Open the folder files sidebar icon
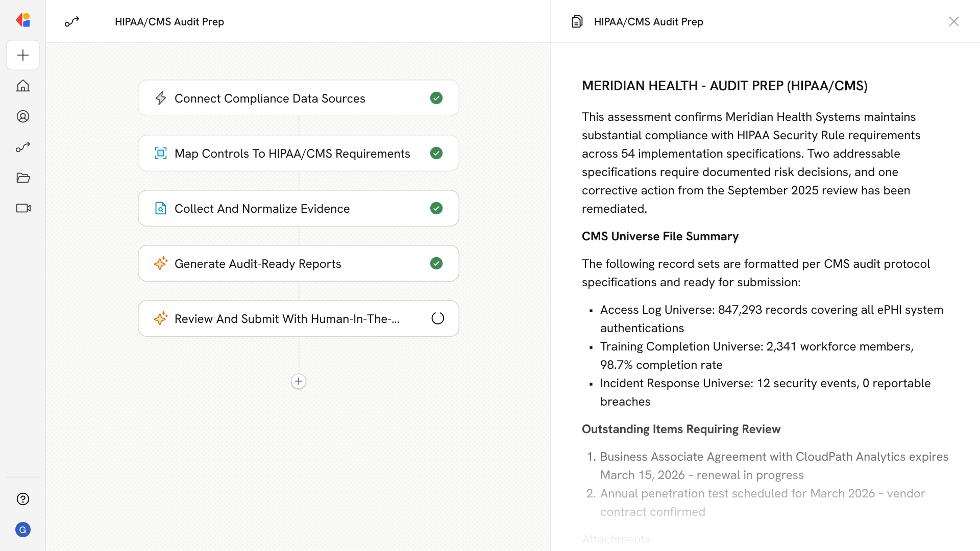 pyautogui.click(x=23, y=178)
